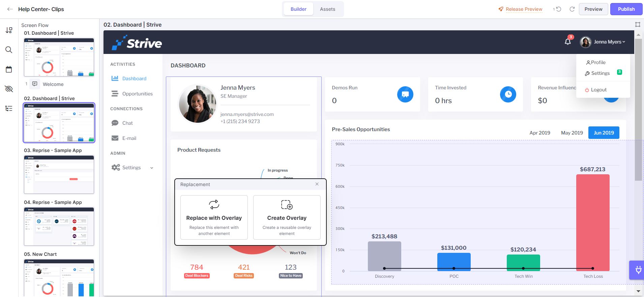Close the Replacement dialog
This screenshot has height=297, width=644.
click(x=317, y=184)
